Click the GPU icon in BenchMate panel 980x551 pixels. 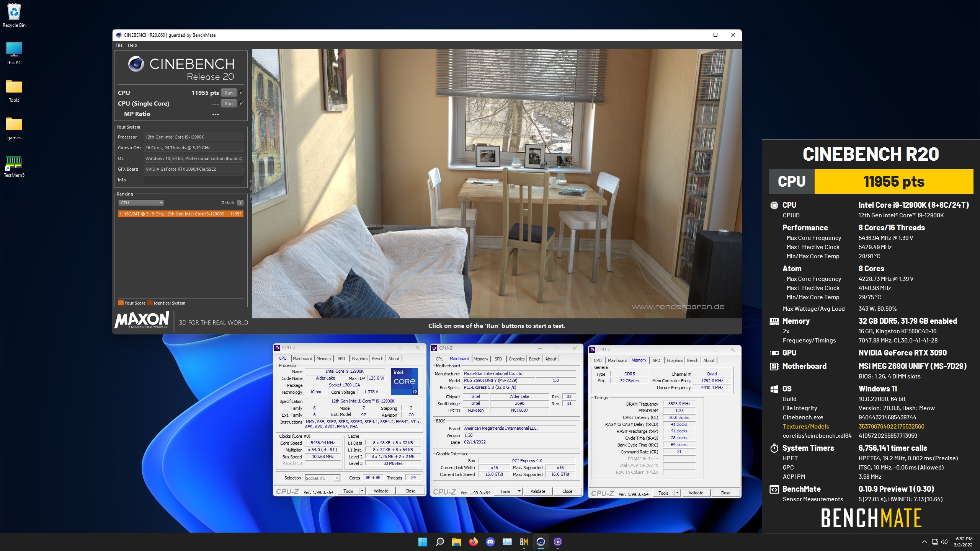[774, 353]
